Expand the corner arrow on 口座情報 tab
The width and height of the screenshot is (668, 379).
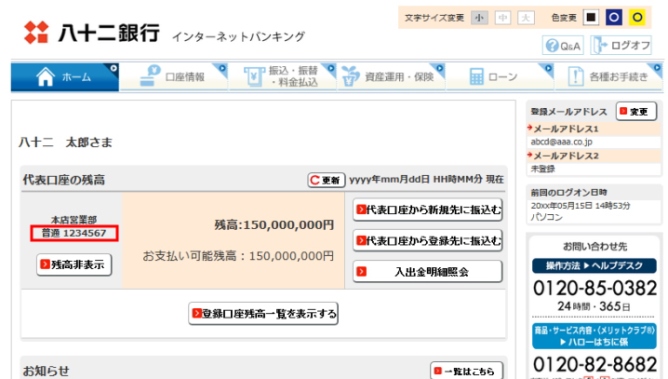tap(222, 69)
